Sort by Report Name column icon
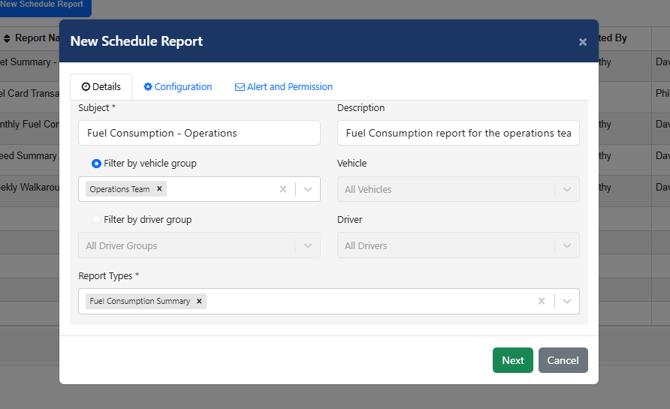The width and height of the screenshot is (670, 409). 6,38
